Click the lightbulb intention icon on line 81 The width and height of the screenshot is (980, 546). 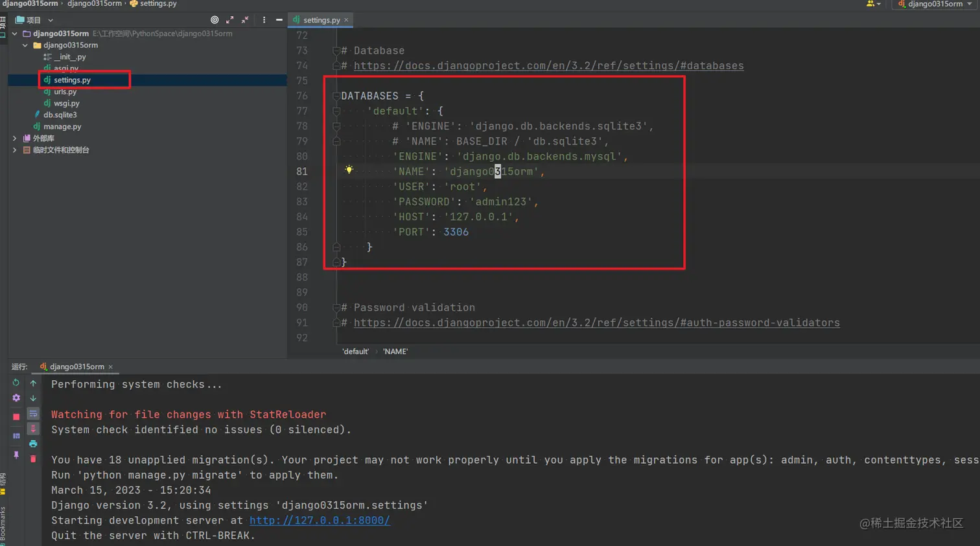(349, 170)
